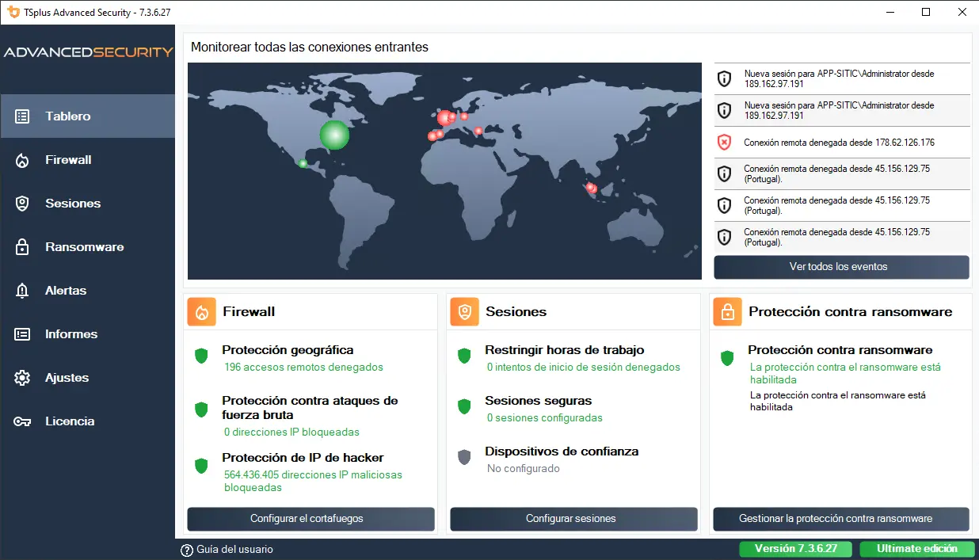Click the Licencia key icon in sidebar

click(22, 421)
